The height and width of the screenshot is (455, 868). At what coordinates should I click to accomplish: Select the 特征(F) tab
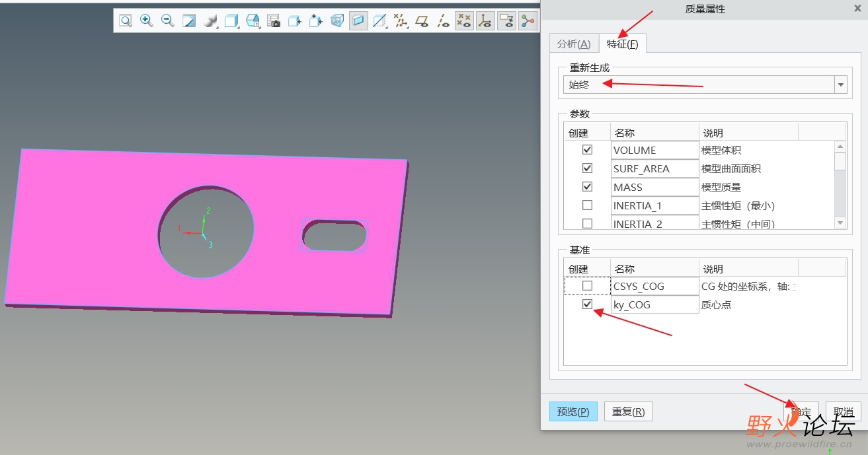click(x=622, y=44)
